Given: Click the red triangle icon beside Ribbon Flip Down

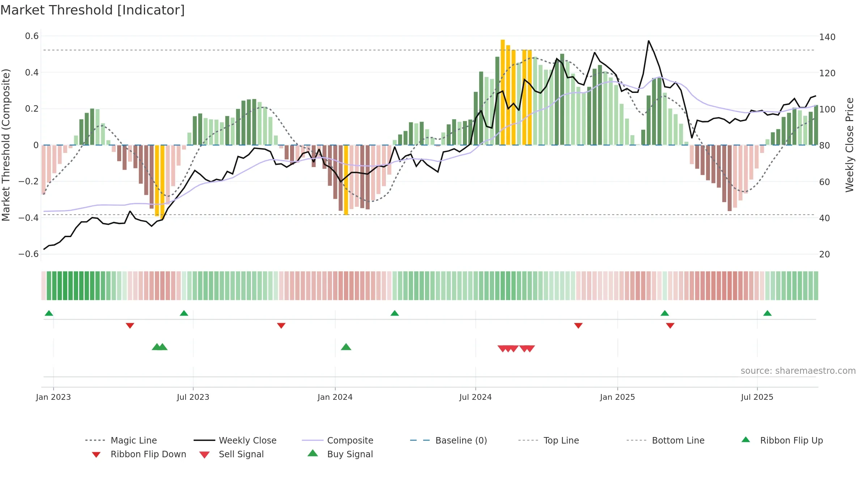Looking at the screenshot, I should pyautogui.click(x=96, y=455).
